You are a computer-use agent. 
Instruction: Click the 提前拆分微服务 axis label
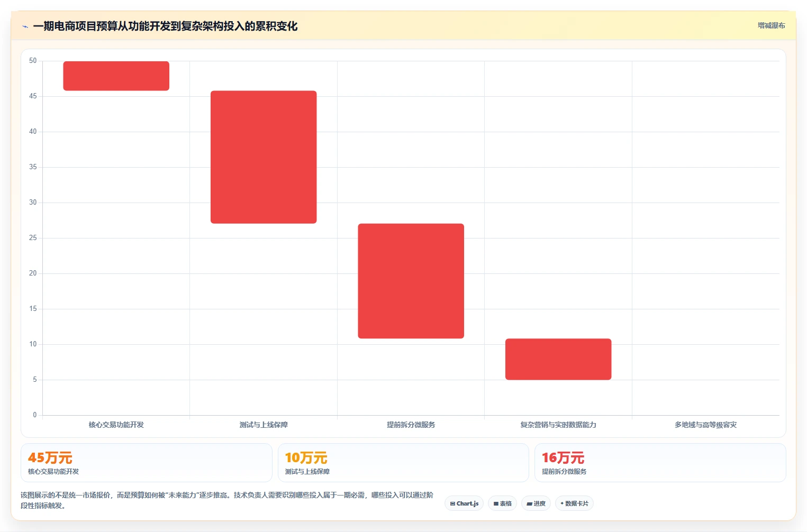point(411,425)
